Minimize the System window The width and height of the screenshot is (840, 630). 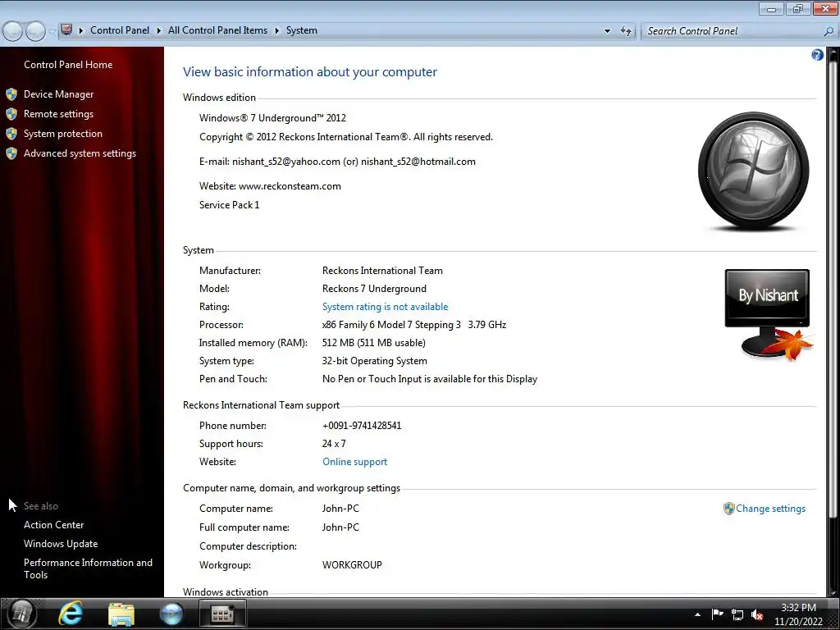pos(771,8)
